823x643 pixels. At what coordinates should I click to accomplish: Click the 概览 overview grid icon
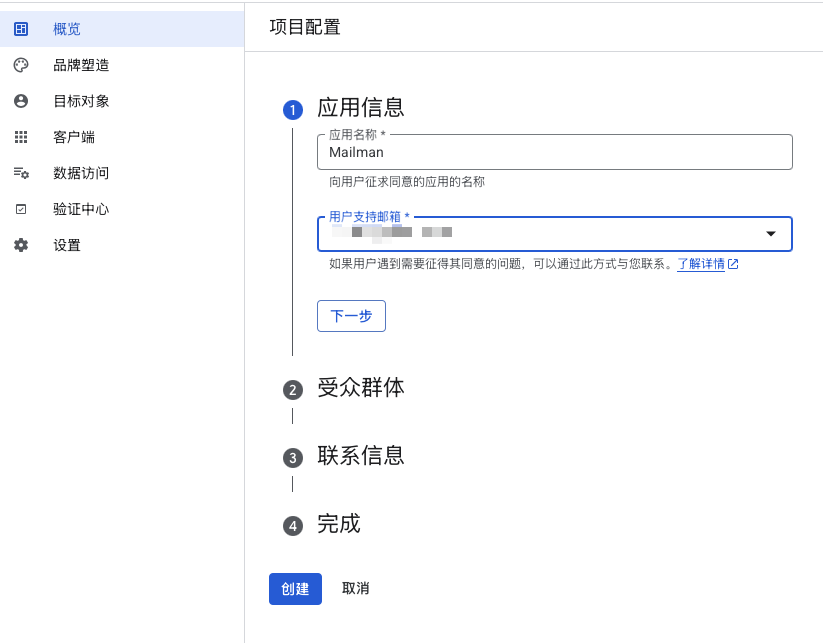point(21,29)
